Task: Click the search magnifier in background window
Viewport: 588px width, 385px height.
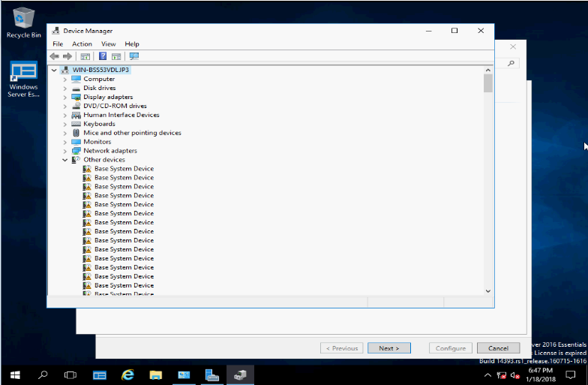Action: coord(511,63)
